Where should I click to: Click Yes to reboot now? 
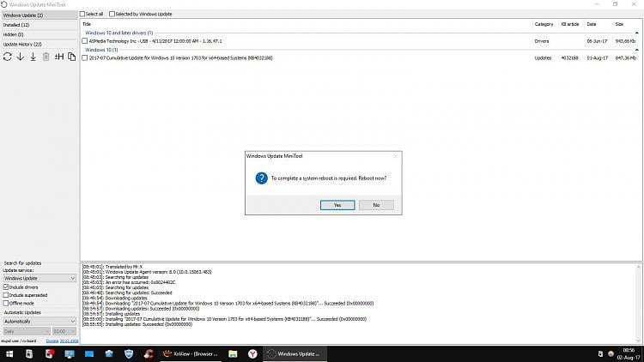pos(337,205)
